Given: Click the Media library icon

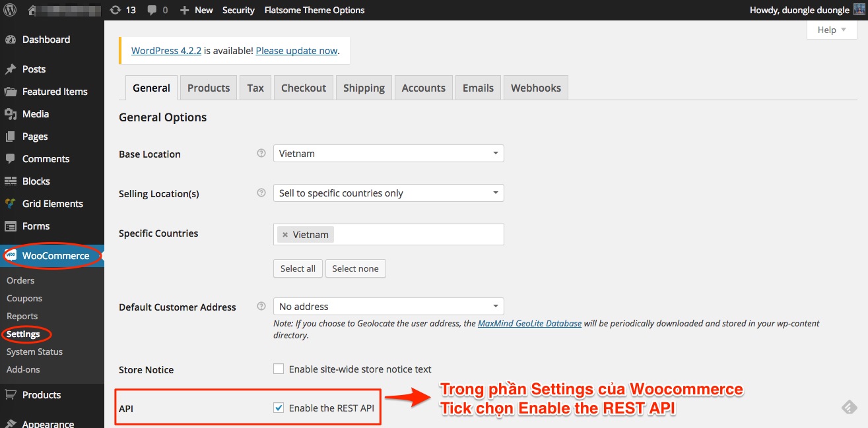Looking at the screenshot, I should [11, 114].
